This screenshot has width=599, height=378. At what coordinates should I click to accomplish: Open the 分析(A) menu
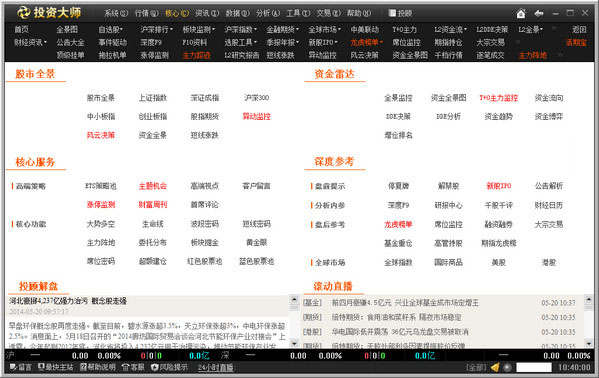pyautogui.click(x=268, y=13)
